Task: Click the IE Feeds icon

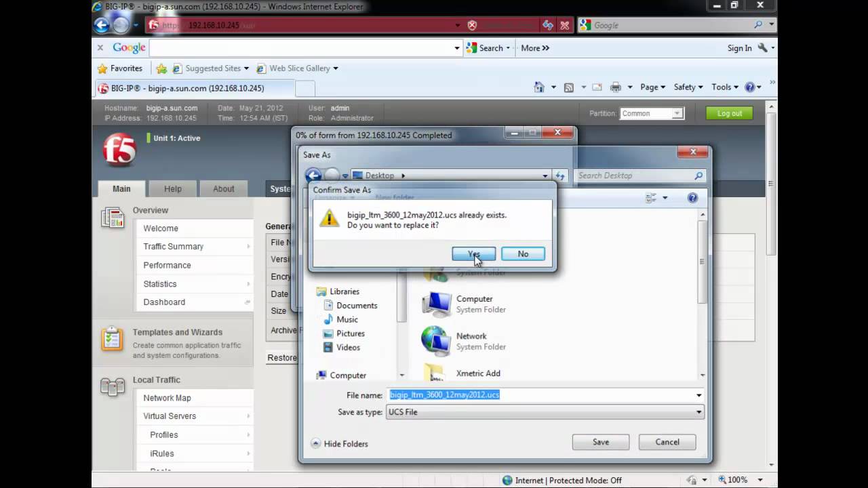Action: (568, 87)
